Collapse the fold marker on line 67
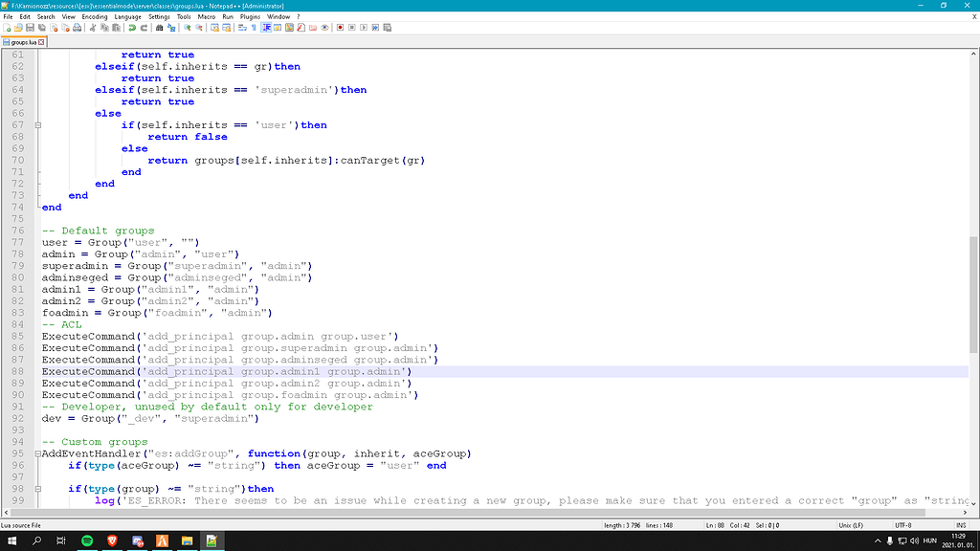 coord(37,125)
